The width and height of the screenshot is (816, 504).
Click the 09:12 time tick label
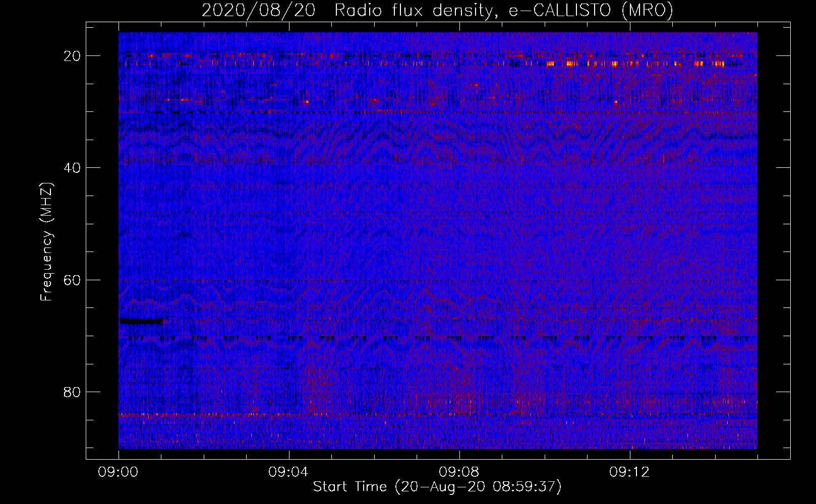[x=630, y=472]
